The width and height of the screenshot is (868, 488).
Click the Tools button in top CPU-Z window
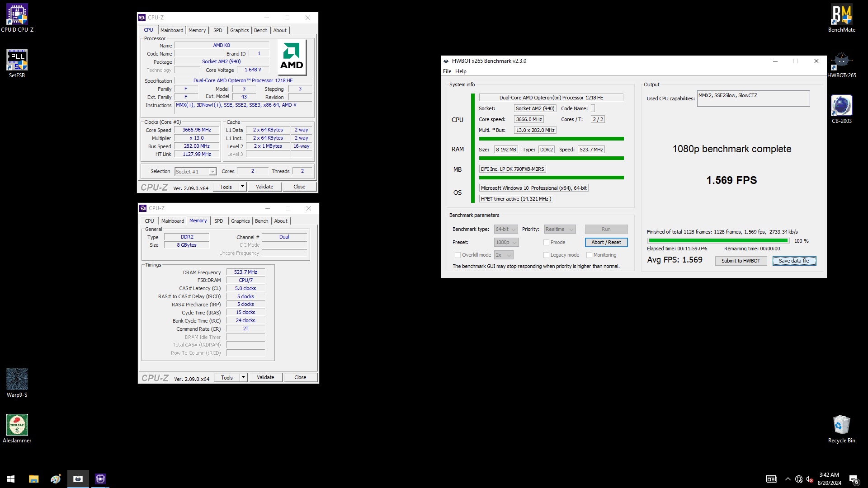click(x=226, y=187)
